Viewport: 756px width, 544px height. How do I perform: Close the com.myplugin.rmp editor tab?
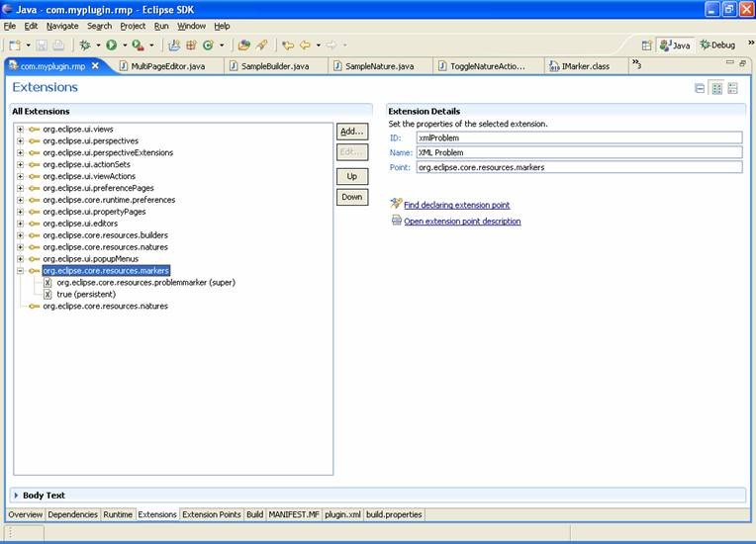coord(95,66)
